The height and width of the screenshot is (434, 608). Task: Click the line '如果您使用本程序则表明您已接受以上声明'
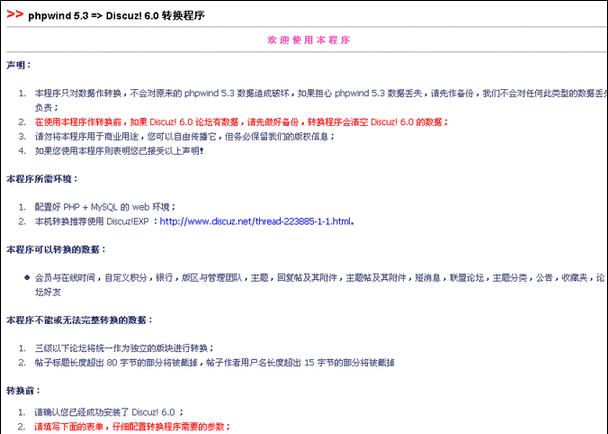tap(119, 151)
